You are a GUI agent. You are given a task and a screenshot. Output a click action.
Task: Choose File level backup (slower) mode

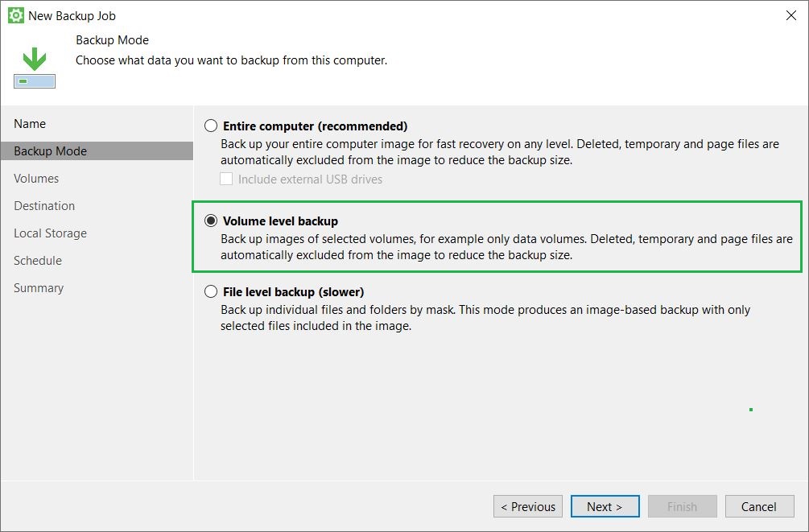pyautogui.click(x=211, y=291)
